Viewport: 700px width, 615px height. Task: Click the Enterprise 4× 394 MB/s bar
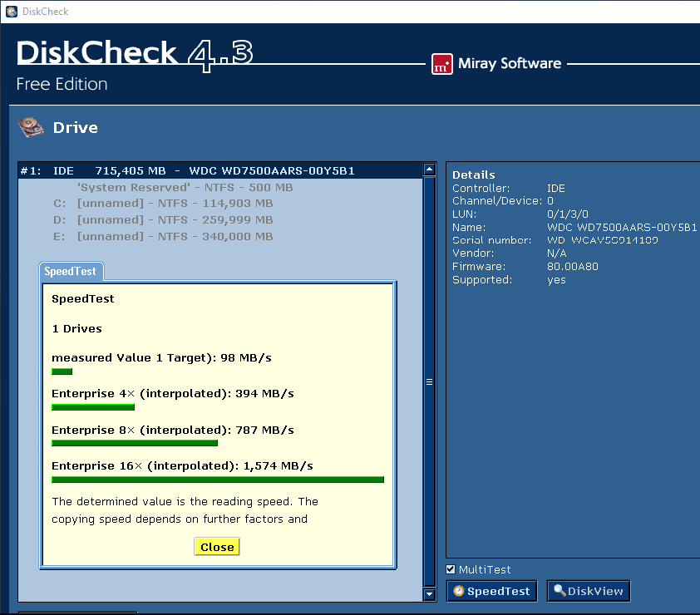tap(93, 407)
